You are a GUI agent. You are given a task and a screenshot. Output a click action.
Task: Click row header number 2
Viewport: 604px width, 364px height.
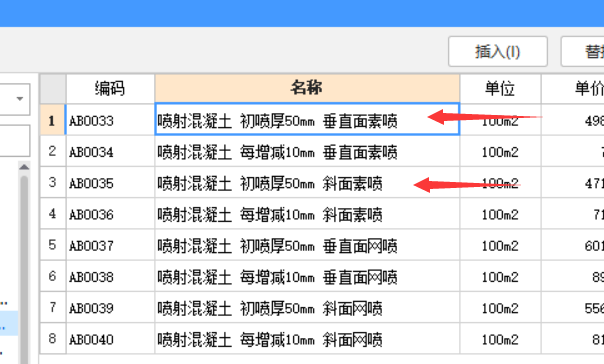point(52,151)
